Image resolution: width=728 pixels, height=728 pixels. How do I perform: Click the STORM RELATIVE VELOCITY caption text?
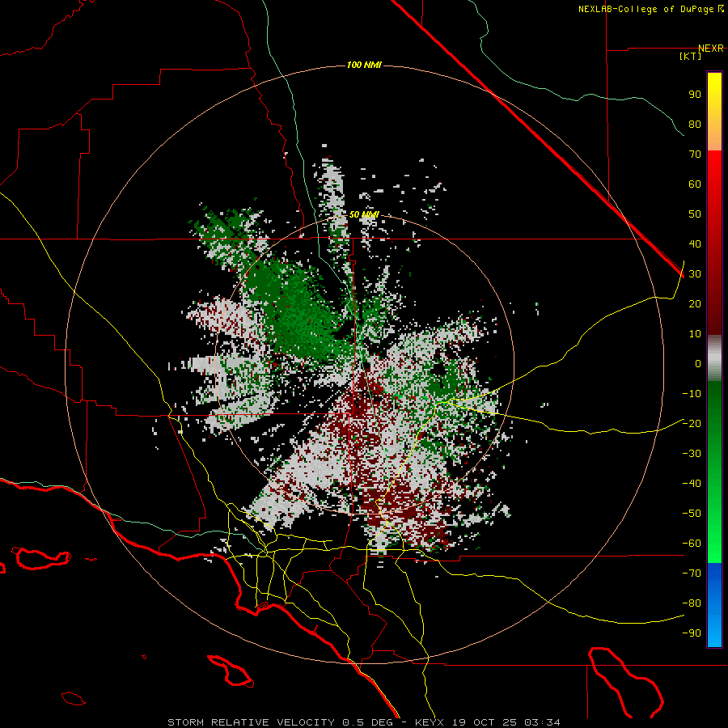[x=251, y=722]
